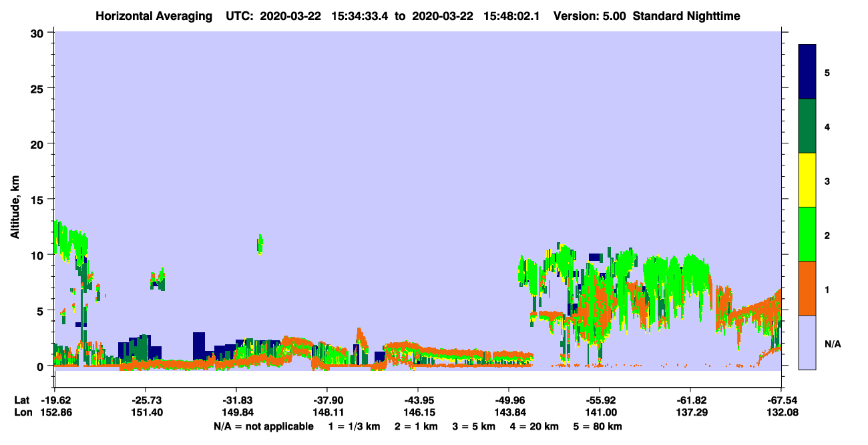Click the longitude value 137.29
Screen dimensions: 868x445
click(x=690, y=412)
